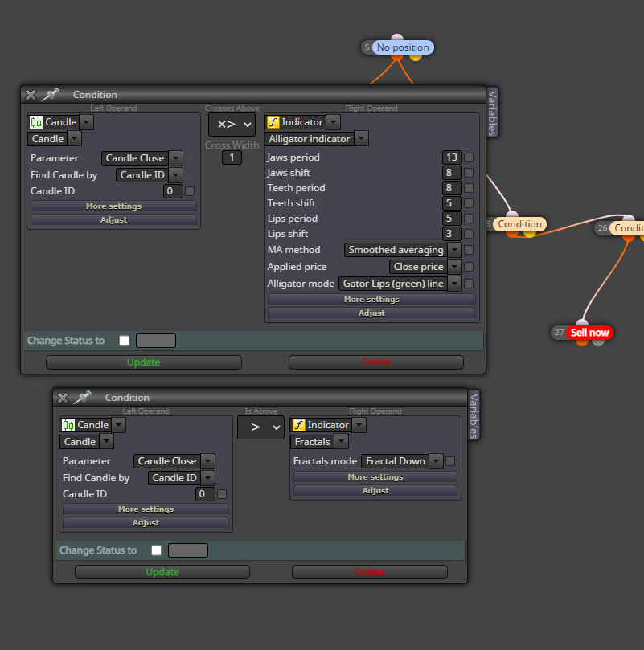Open Parameter Candle Close dropdown in lower panel
644x650 pixels.
coord(208,461)
